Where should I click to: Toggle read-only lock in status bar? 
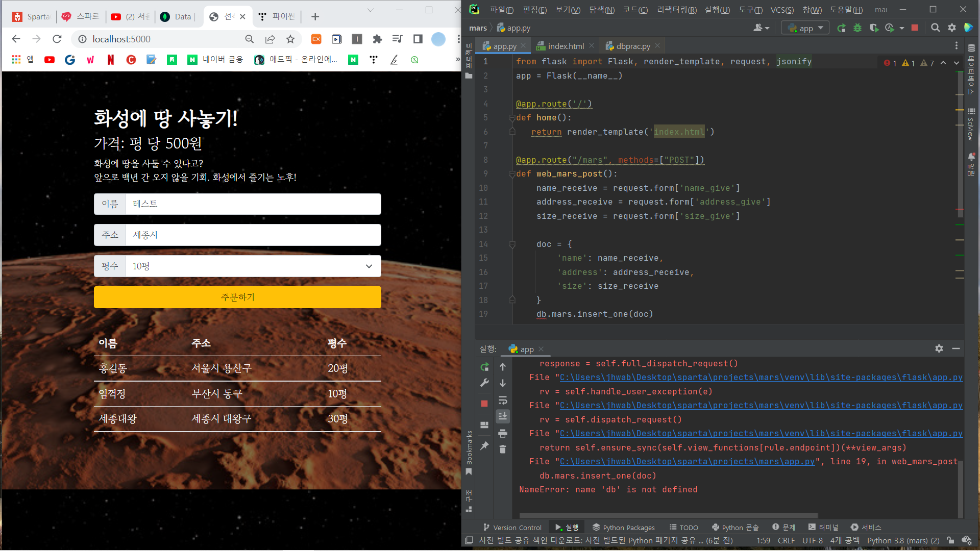950,540
